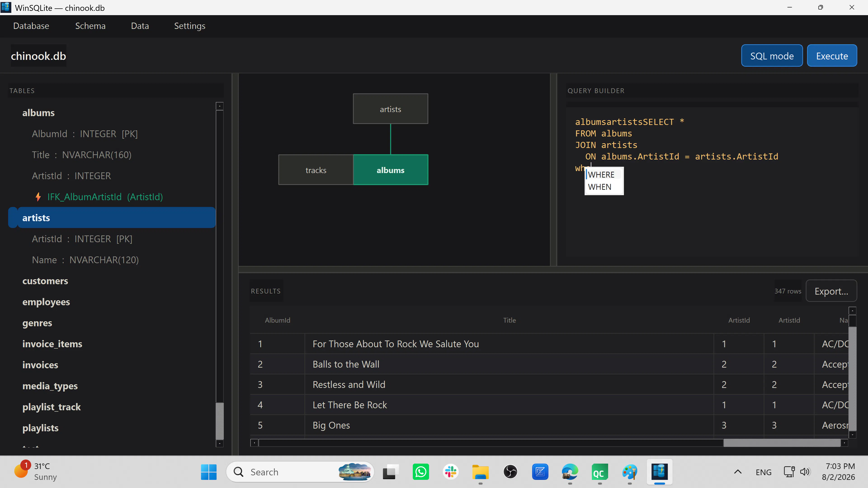Open Task View from the taskbar
The height and width of the screenshot is (488, 868).
[391, 472]
